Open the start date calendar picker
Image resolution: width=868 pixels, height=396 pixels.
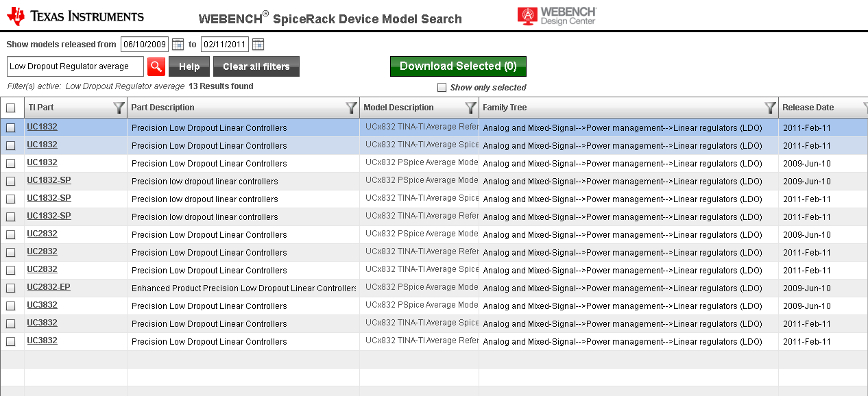pyautogui.click(x=178, y=45)
